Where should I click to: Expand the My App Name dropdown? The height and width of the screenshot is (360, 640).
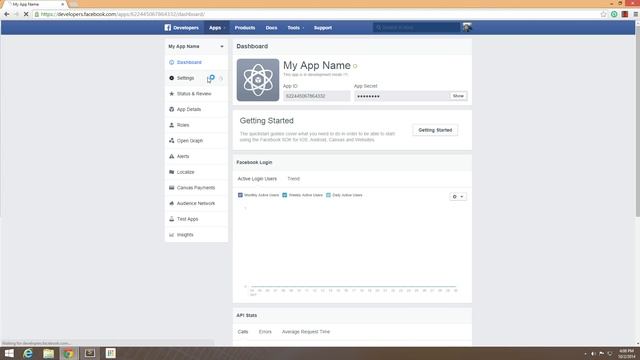pos(196,47)
